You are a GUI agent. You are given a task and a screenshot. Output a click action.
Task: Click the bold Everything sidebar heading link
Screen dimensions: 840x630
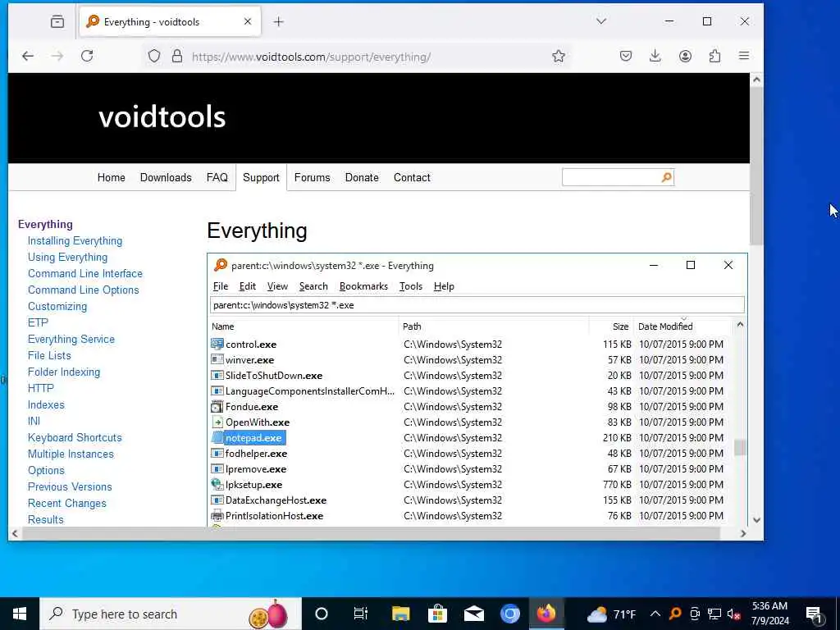click(x=45, y=224)
